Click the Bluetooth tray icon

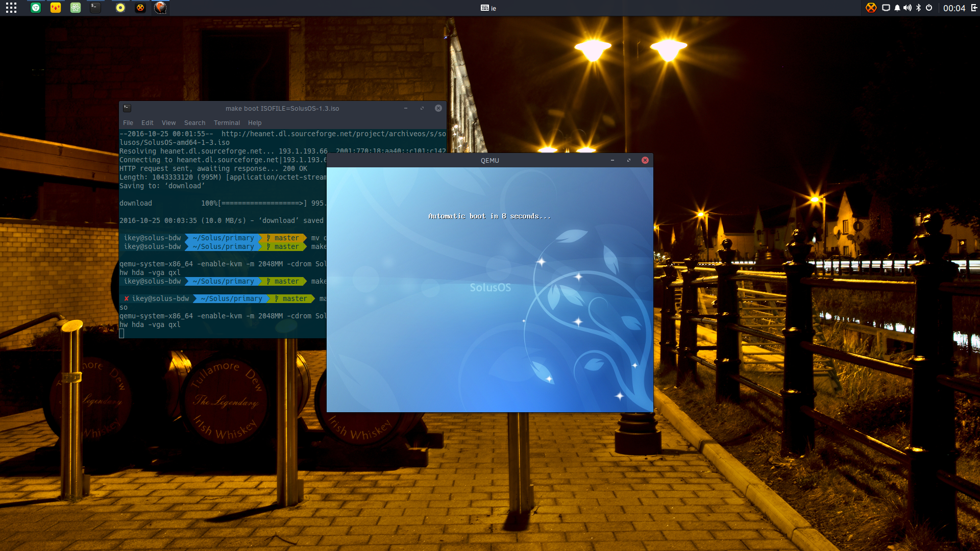coord(918,8)
